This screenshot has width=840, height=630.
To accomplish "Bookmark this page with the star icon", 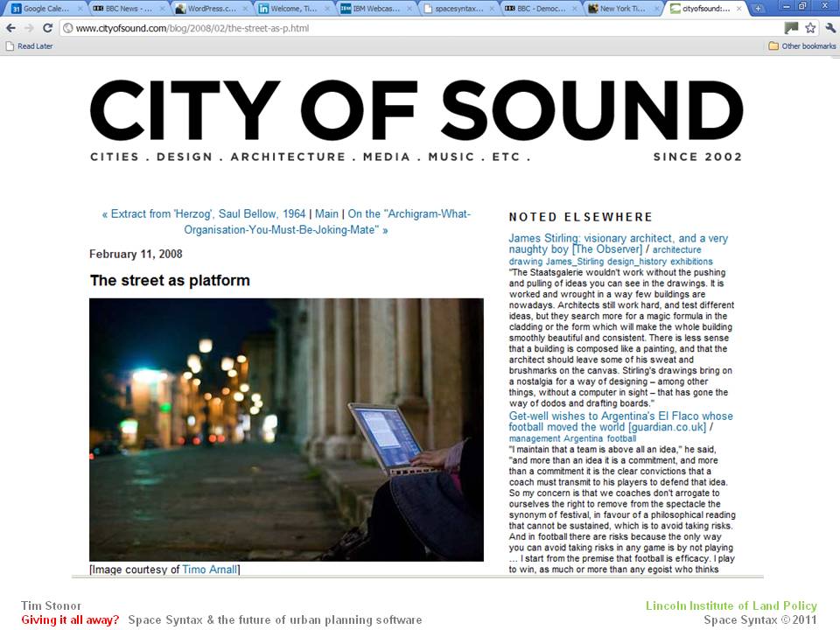I will (810, 28).
